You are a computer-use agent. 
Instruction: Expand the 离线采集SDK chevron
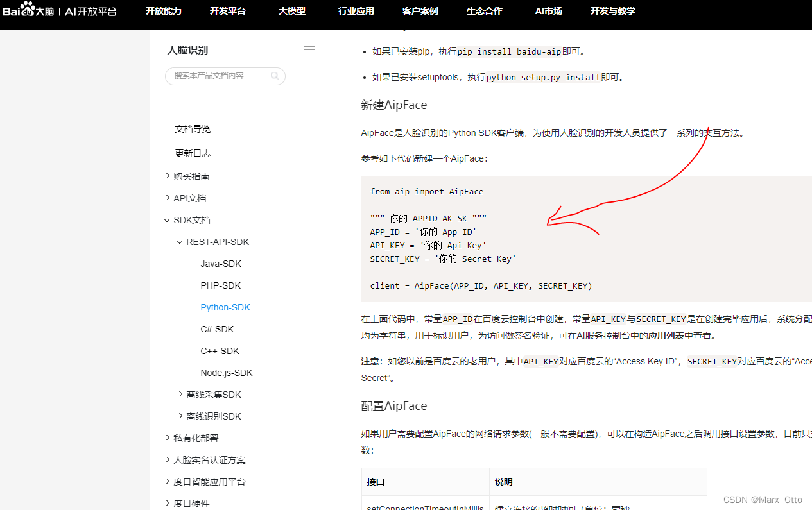(x=180, y=394)
